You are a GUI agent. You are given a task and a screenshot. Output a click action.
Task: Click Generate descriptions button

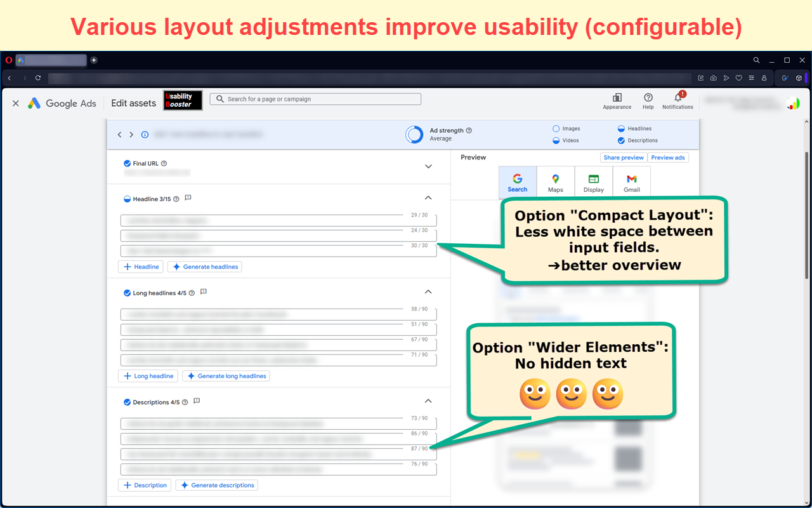(x=217, y=485)
